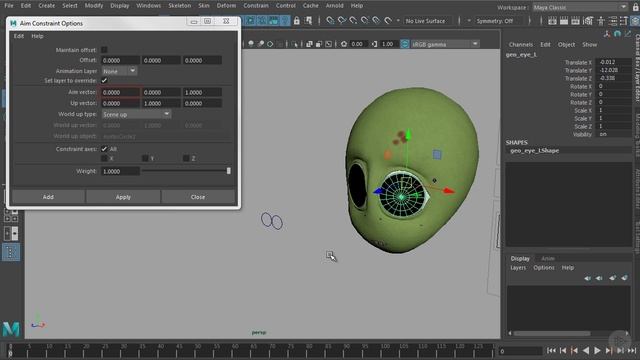Click render current frame clapperboard icon
640x360 pixels.
tap(564, 21)
